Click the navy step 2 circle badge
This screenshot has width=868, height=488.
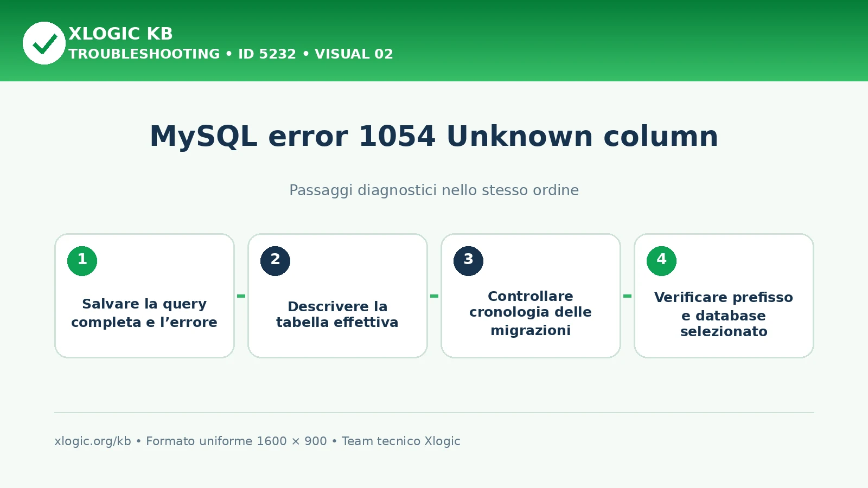point(276,261)
